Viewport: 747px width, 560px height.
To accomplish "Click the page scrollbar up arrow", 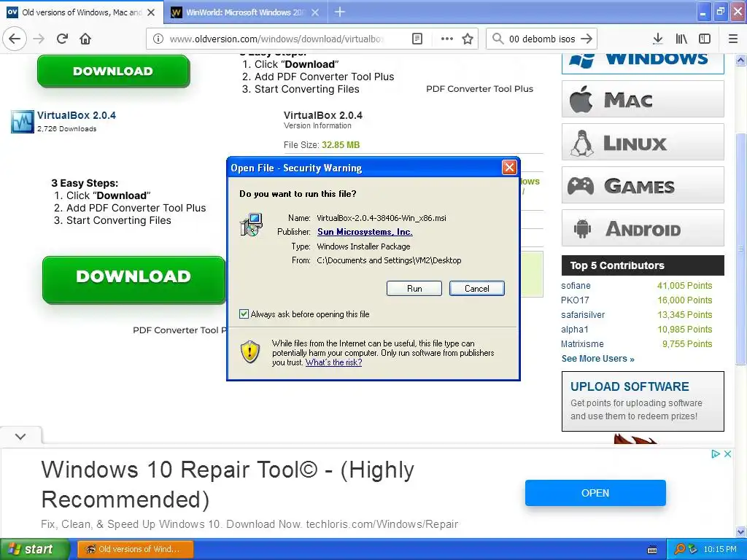I will [x=741, y=60].
